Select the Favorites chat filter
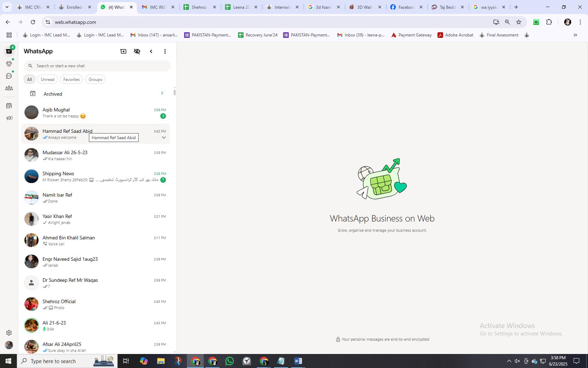The image size is (588, 368). click(71, 80)
